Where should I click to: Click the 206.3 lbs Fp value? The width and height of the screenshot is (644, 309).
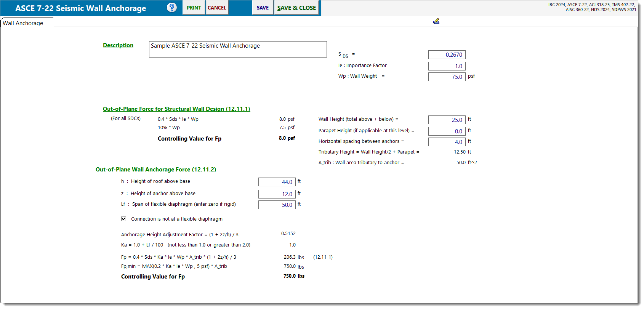[294, 257]
